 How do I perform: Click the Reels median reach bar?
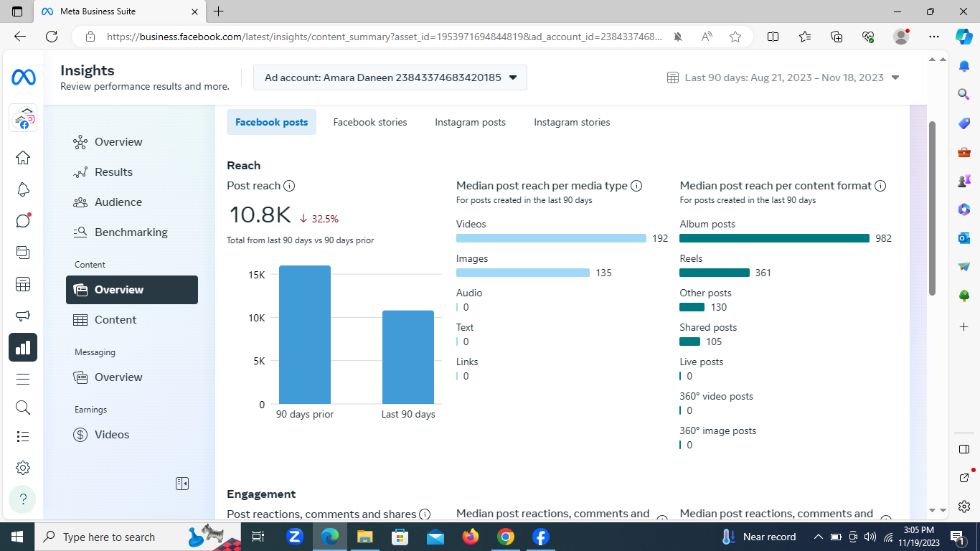click(x=715, y=273)
